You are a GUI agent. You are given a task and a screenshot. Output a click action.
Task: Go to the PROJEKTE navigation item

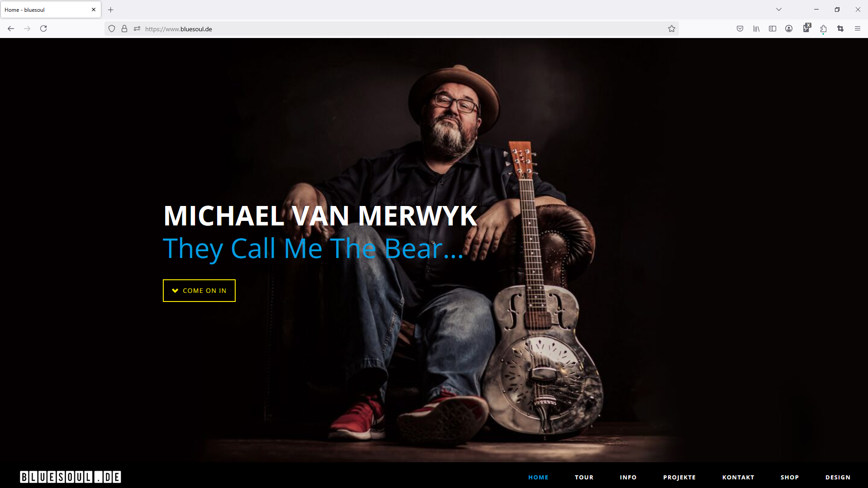679,477
